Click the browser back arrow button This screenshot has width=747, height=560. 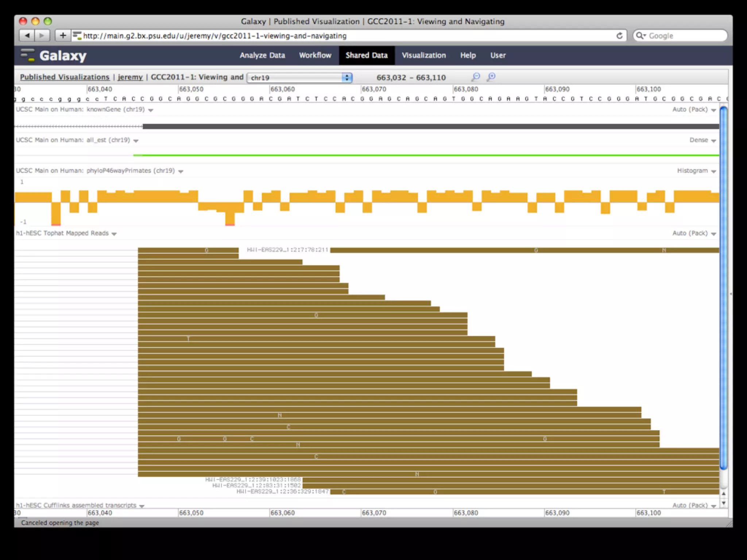[x=27, y=35]
